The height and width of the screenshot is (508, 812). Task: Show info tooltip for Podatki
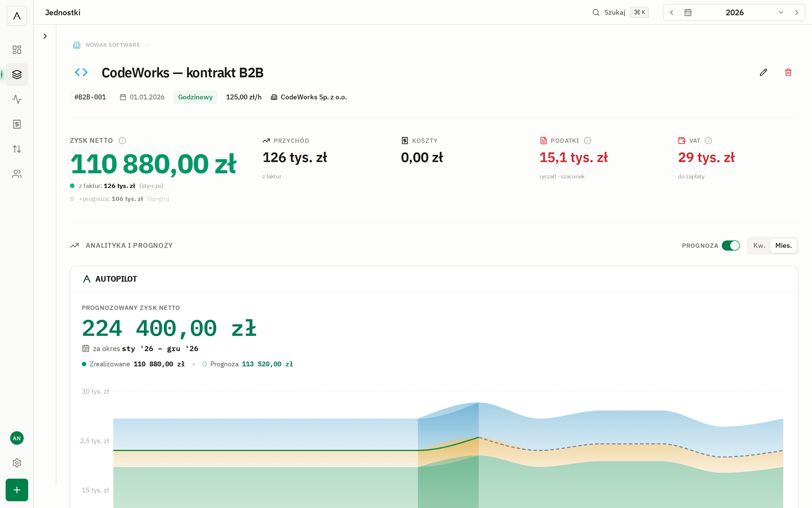click(587, 141)
